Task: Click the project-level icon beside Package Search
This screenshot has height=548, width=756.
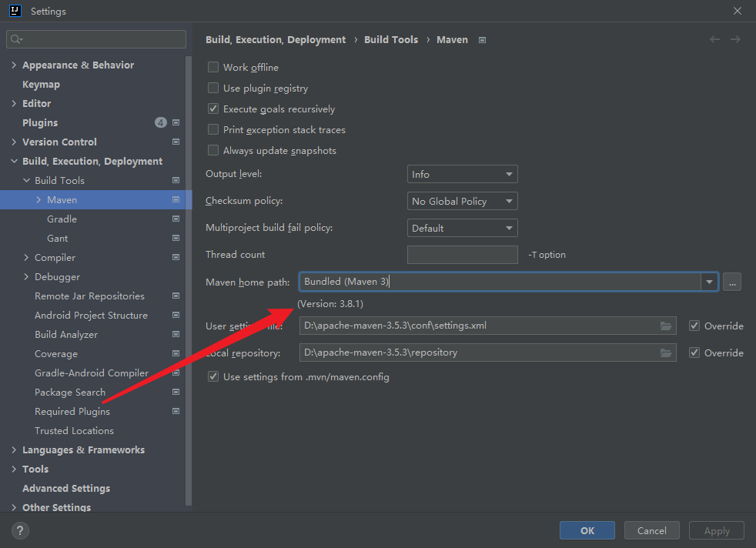Action: click(176, 393)
